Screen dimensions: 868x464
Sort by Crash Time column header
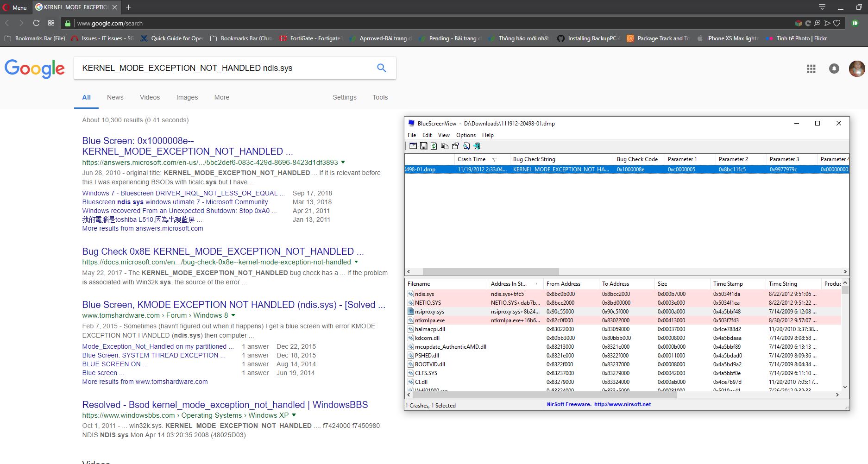pyautogui.click(x=482, y=159)
